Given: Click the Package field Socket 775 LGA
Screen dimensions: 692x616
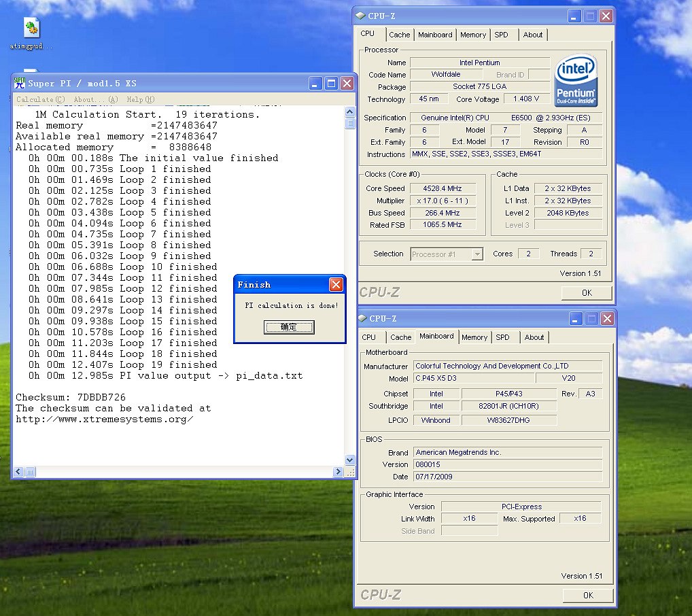Looking at the screenshot, I should click(480, 86).
